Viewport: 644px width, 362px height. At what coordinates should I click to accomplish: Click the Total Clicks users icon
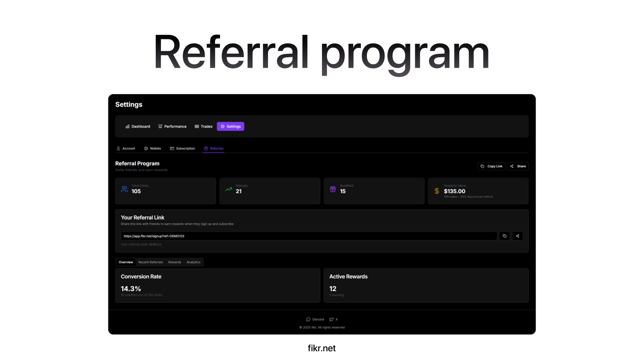(124, 189)
